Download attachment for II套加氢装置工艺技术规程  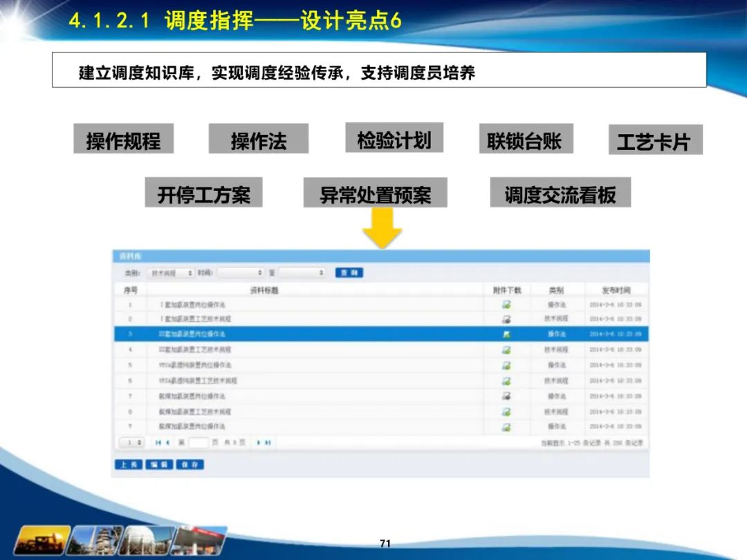pos(506,350)
